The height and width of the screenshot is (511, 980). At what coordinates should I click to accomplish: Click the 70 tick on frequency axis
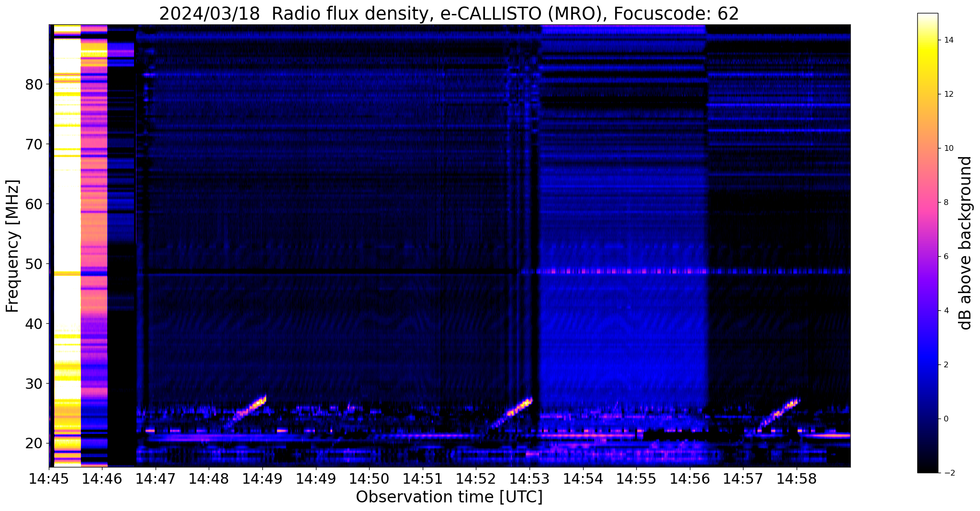[x=34, y=144]
